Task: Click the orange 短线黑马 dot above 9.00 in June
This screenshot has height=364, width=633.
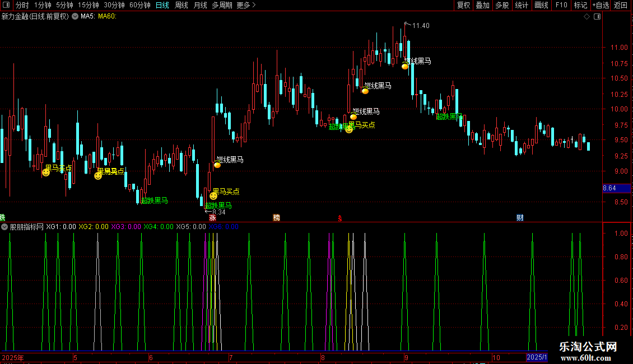Action: tap(217, 165)
